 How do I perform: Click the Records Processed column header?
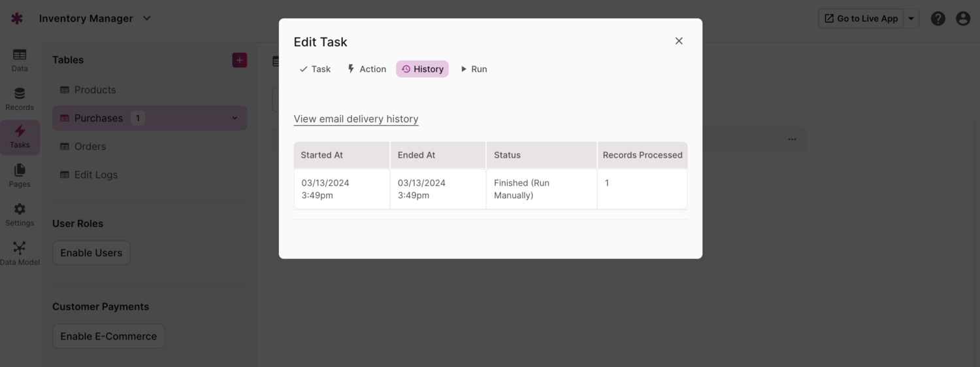click(x=642, y=155)
